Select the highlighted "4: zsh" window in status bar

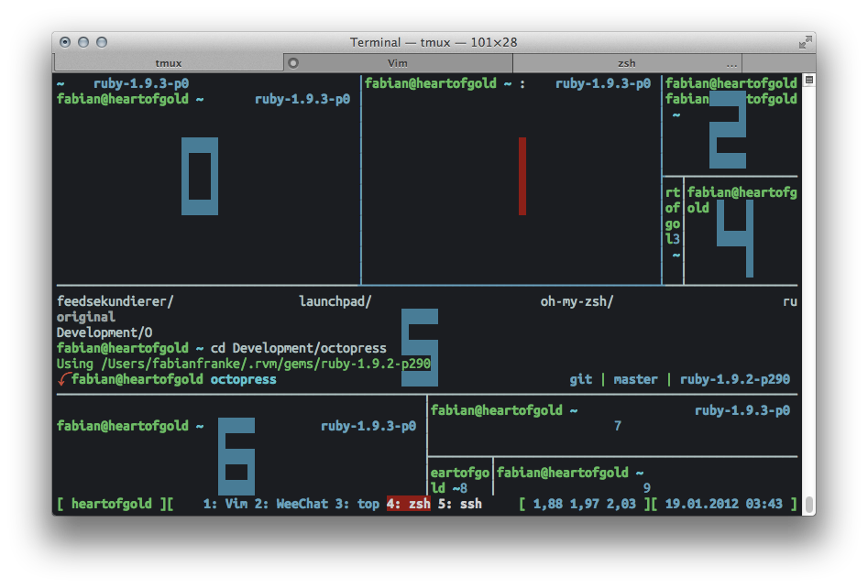click(x=409, y=504)
